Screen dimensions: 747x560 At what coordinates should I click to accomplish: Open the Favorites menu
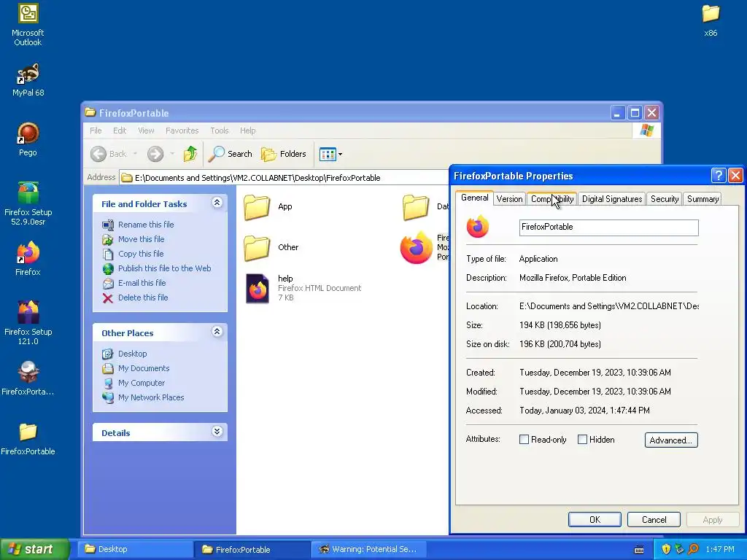pos(182,131)
